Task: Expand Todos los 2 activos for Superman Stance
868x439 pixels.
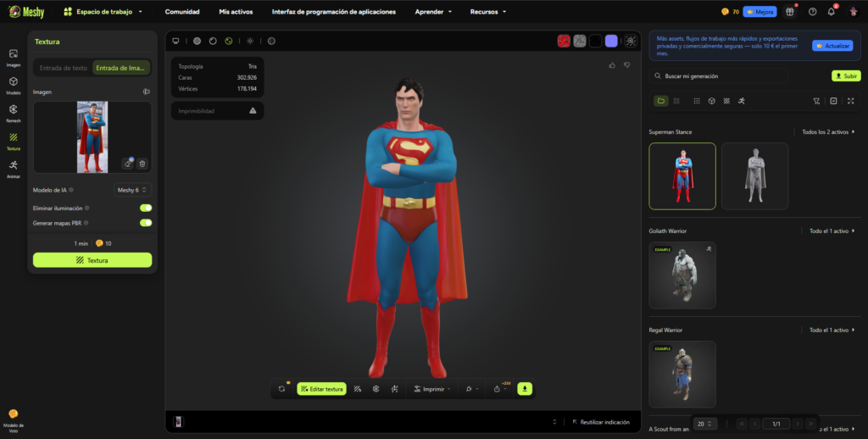Action: (x=828, y=132)
